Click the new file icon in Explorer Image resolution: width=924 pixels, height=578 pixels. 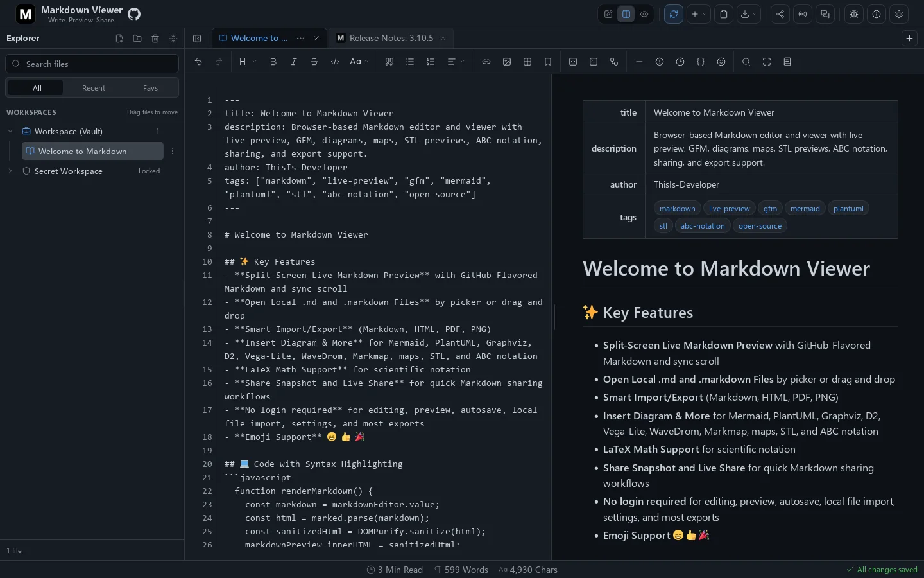tap(119, 39)
